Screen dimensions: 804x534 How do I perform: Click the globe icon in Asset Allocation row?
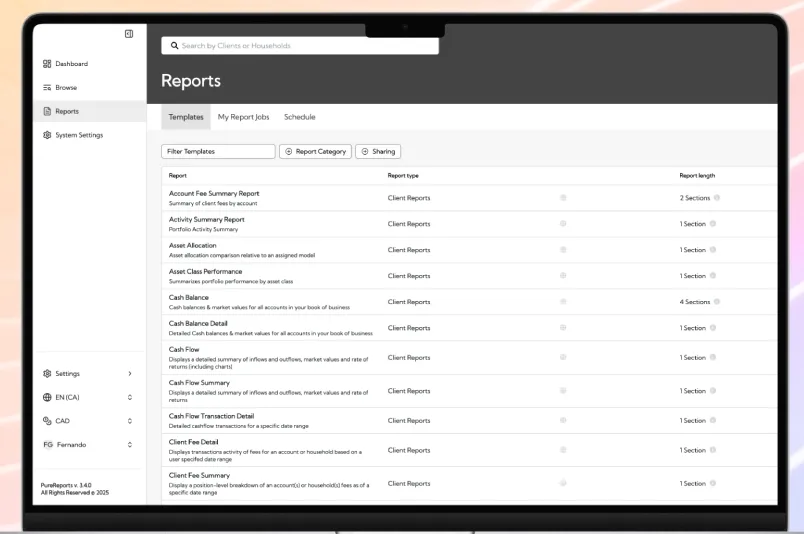point(563,250)
